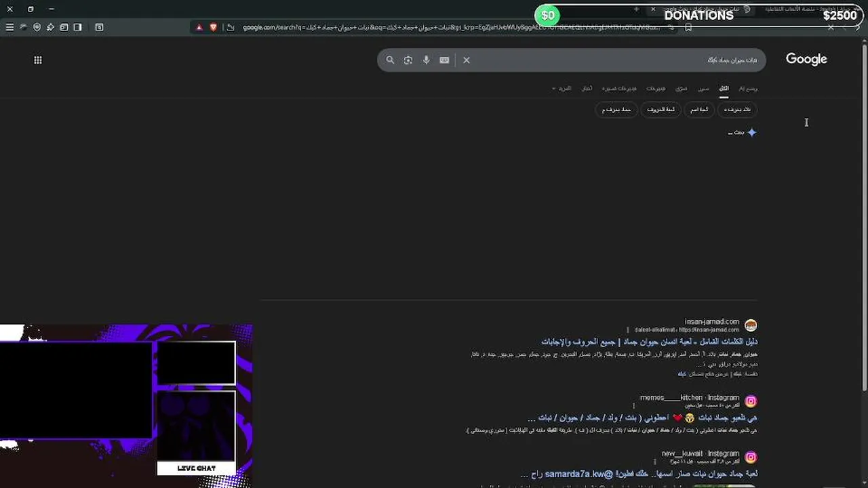
Task: Click the Instagram favicon for new__kuwait
Action: (751, 457)
